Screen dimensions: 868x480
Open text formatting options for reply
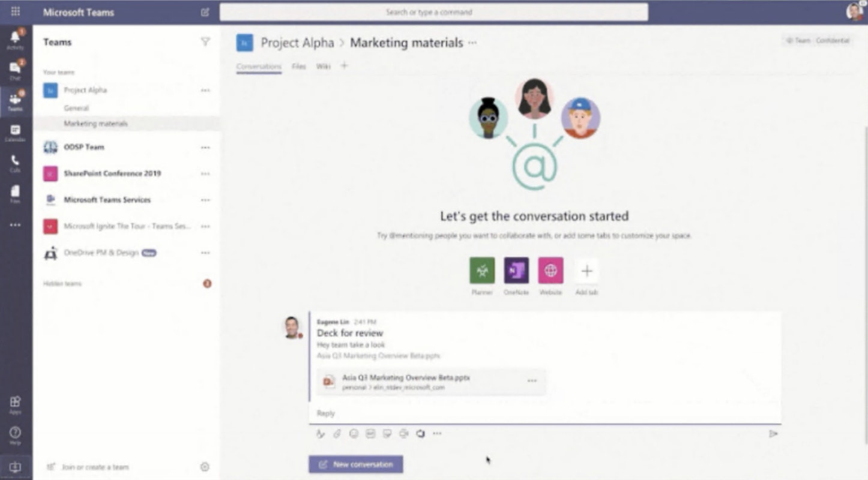(321, 433)
